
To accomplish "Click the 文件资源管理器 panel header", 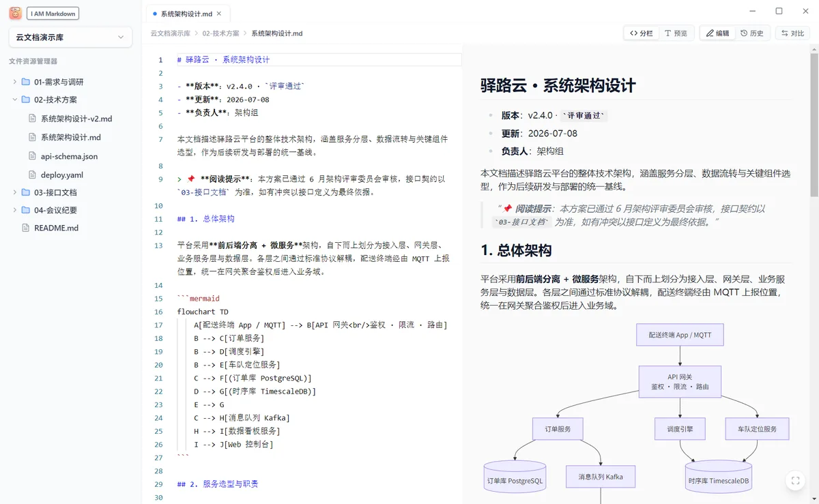I will [x=33, y=61].
